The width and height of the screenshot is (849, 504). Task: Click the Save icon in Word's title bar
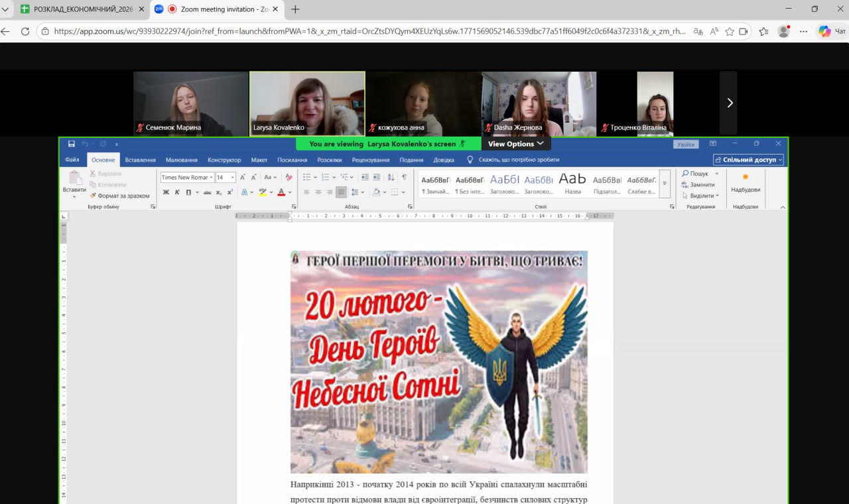pos(71,144)
